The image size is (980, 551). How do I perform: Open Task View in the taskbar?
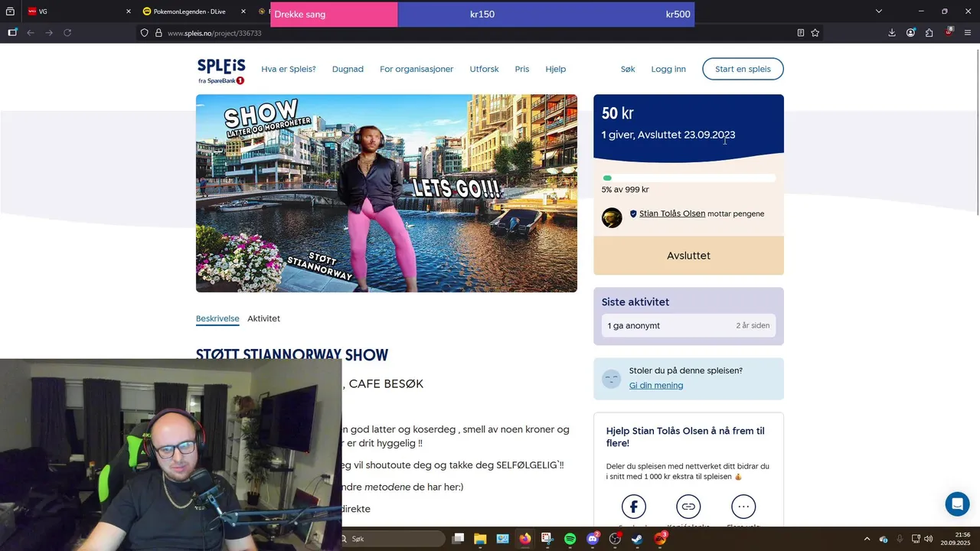coord(458,539)
